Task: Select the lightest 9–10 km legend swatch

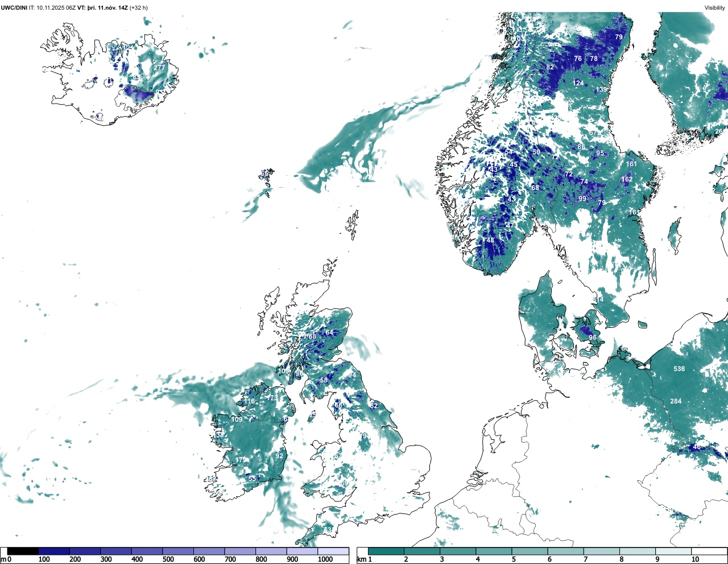Action: coord(673,551)
